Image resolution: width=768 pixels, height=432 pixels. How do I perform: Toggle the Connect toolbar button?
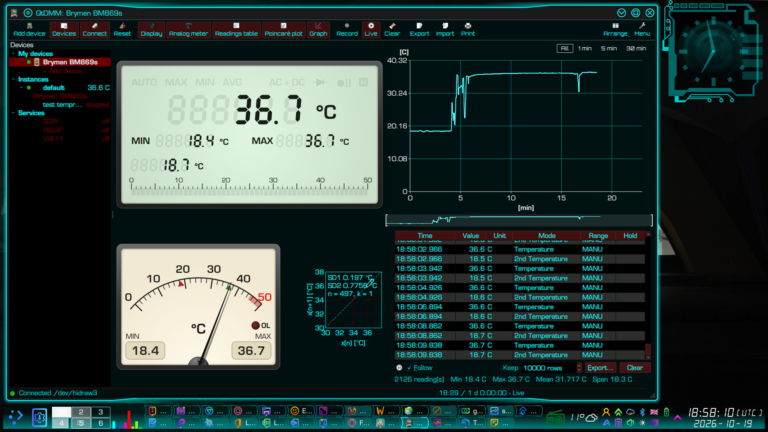[94, 29]
